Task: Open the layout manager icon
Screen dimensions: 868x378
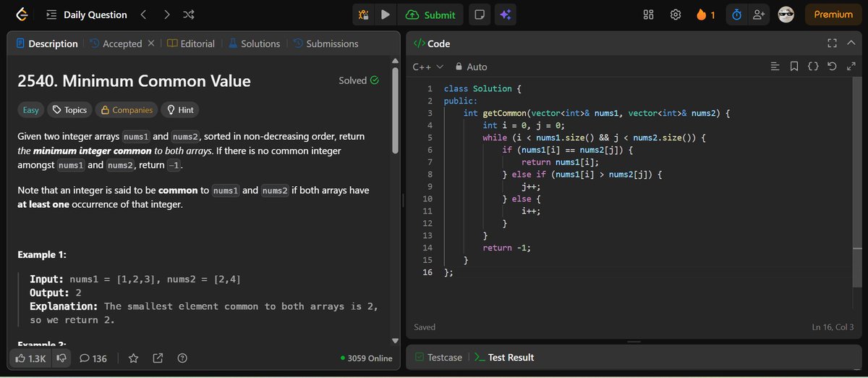Action: pyautogui.click(x=648, y=14)
